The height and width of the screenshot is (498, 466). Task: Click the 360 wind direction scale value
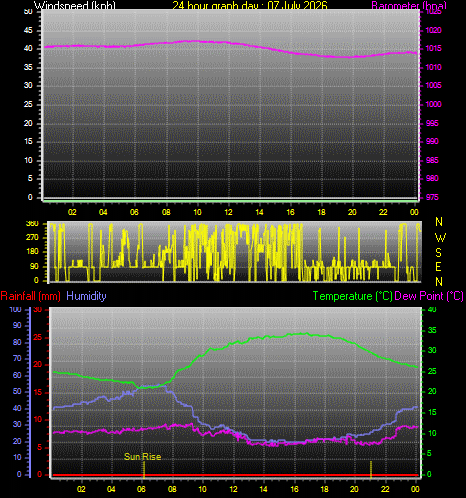[x=32, y=224]
